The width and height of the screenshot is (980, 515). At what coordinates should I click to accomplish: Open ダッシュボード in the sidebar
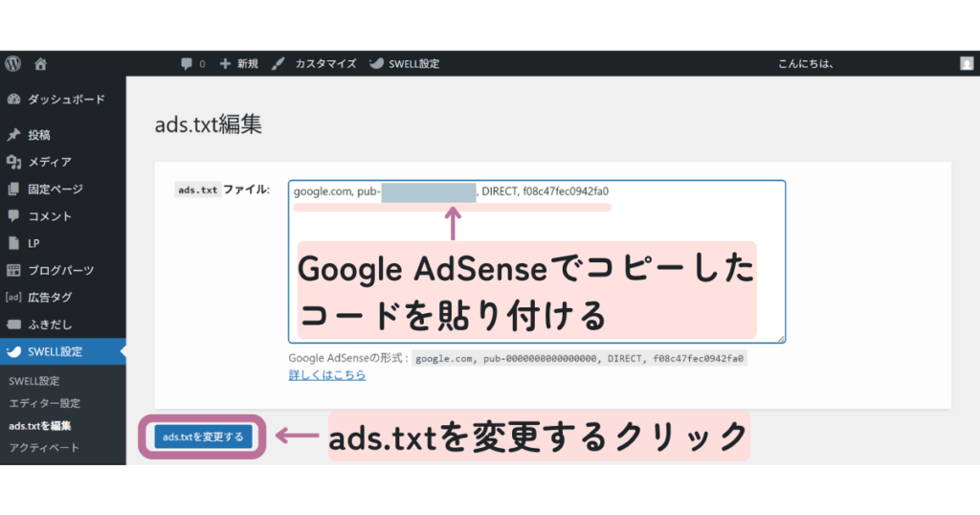65,100
